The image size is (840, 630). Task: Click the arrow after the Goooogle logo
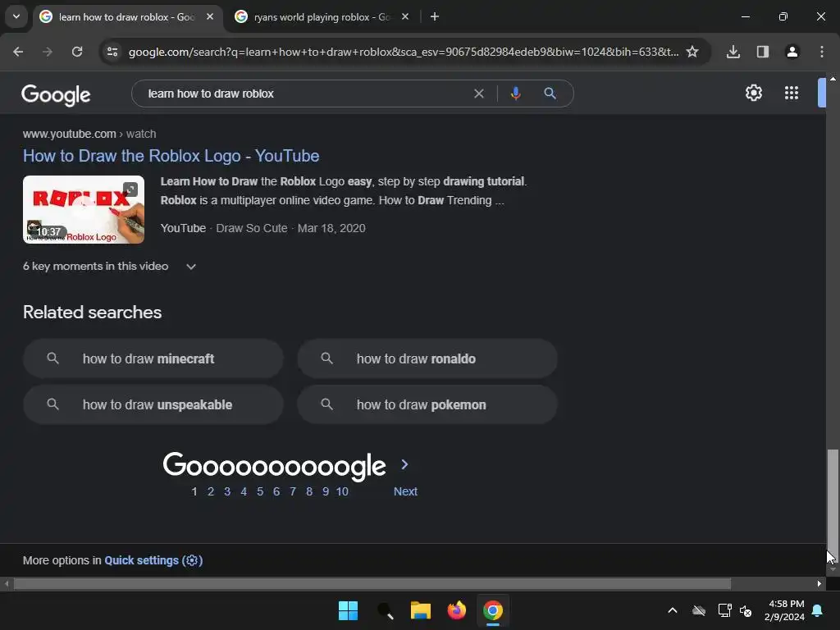(404, 464)
